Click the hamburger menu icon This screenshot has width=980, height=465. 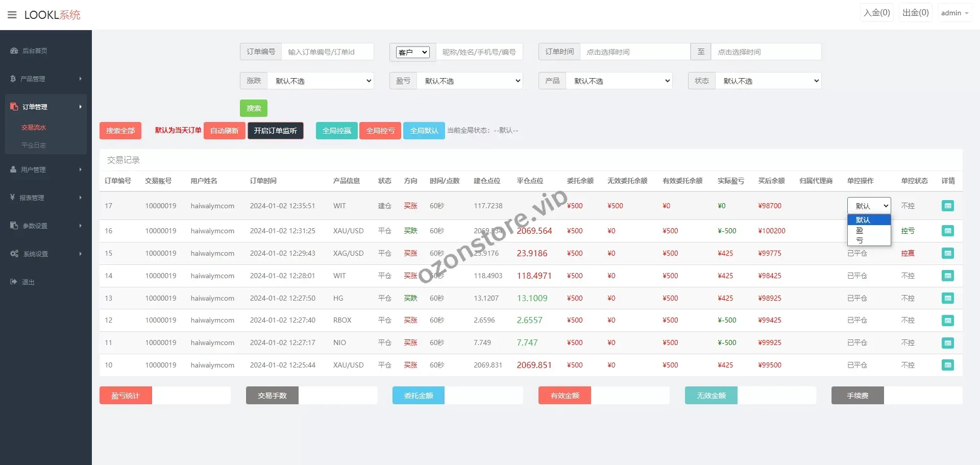coord(12,15)
